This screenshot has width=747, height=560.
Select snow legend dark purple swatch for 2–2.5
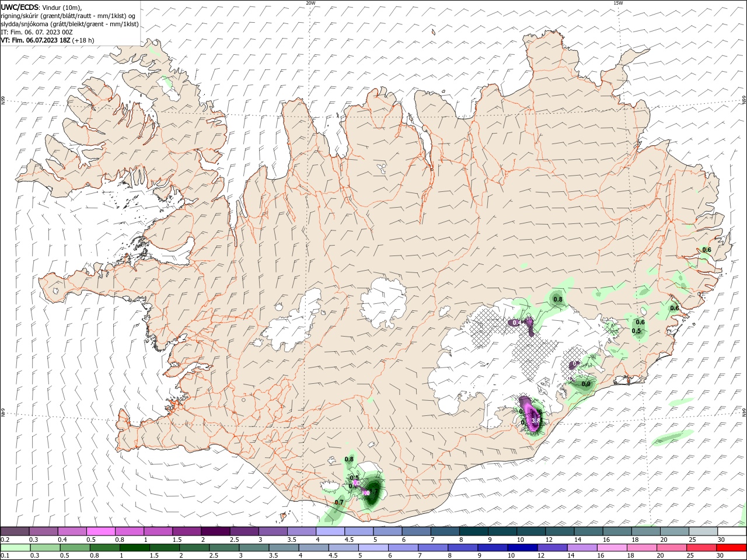click(x=215, y=531)
